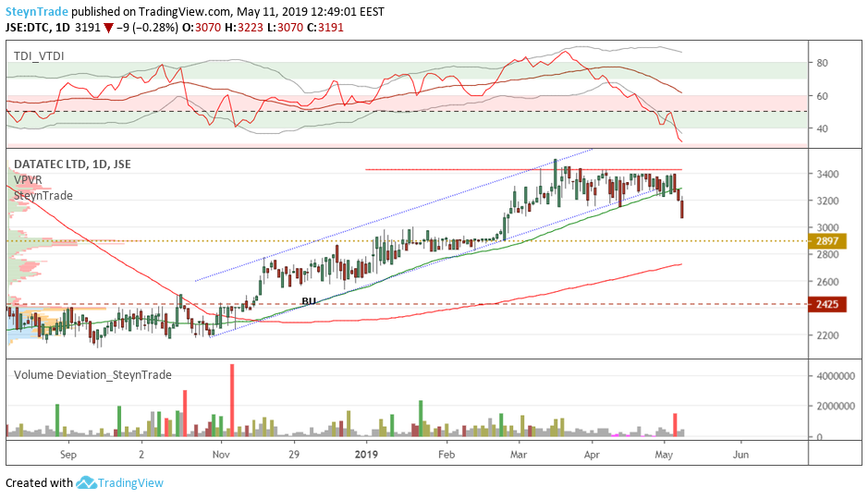
Task: Click the last red candlestick in May
Action: point(682,209)
